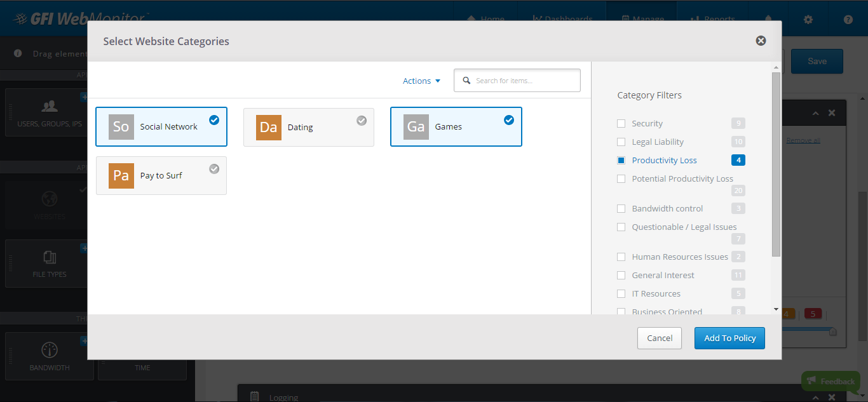Click the Da icon of Dating
The height and width of the screenshot is (402, 868).
pyautogui.click(x=269, y=127)
